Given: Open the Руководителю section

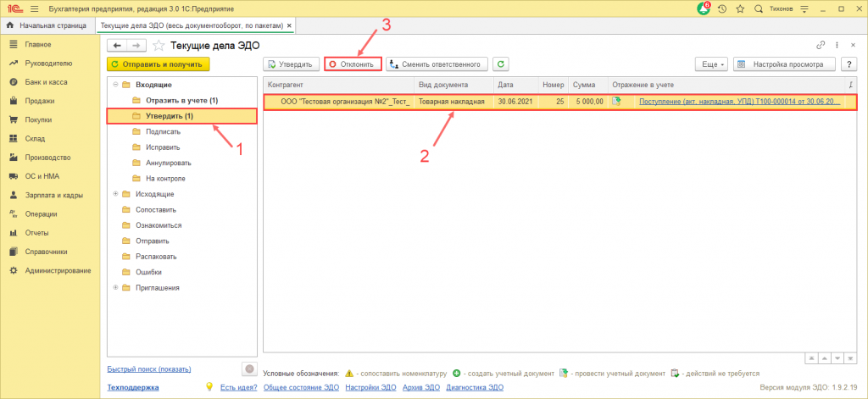Looking at the screenshot, I should [x=48, y=63].
